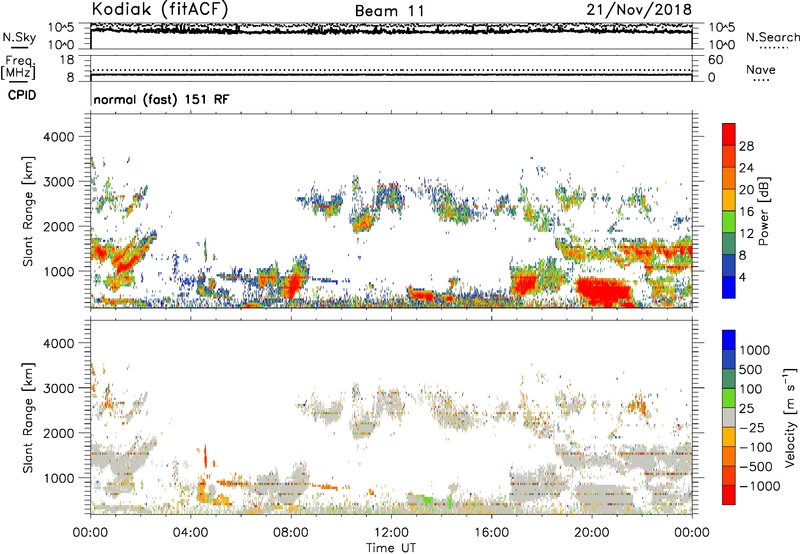Click the 08:00 time tick label

click(291, 533)
